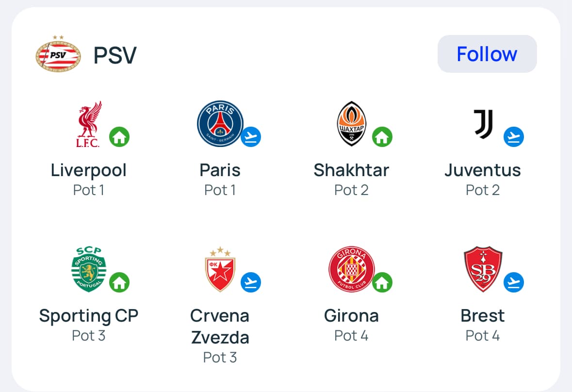Click the Paris Saint-Germain logo
572x392 pixels.
[x=220, y=124]
